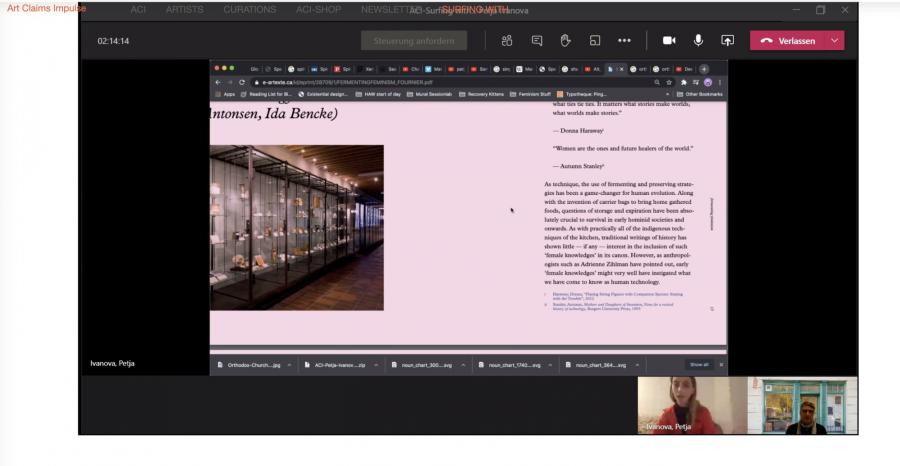The image size is (900, 466).
Task: Click the Art Claims Impulse logo link
Action: coord(46,9)
